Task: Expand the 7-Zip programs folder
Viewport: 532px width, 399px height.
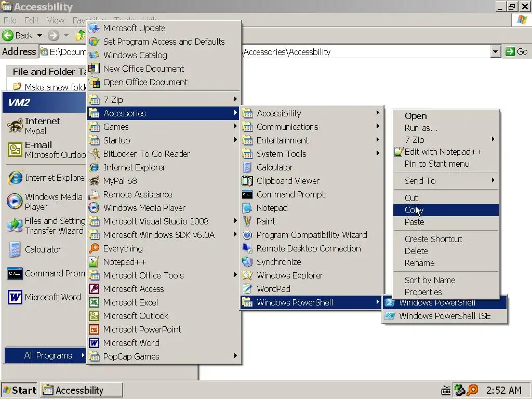Action: tap(164, 100)
